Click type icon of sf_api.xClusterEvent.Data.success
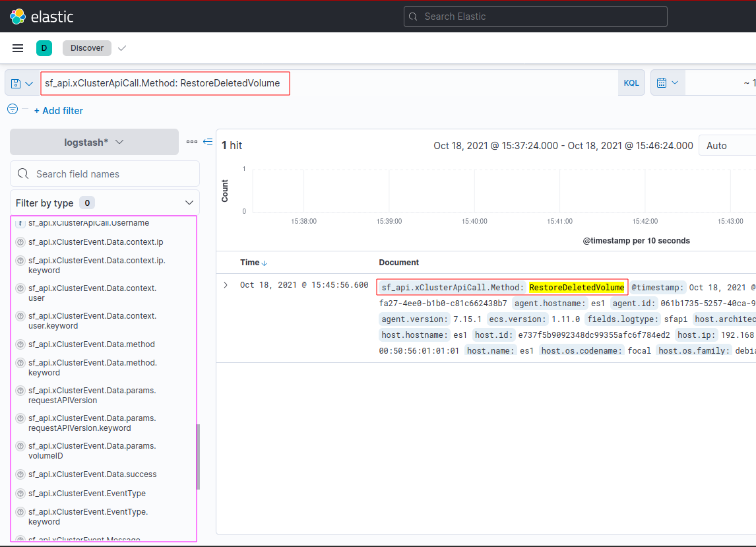The height and width of the screenshot is (547, 756). [20, 474]
